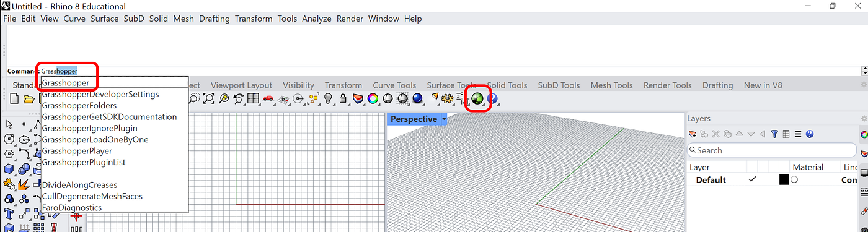Select the Default layer row name
868x232 pixels.
point(711,180)
